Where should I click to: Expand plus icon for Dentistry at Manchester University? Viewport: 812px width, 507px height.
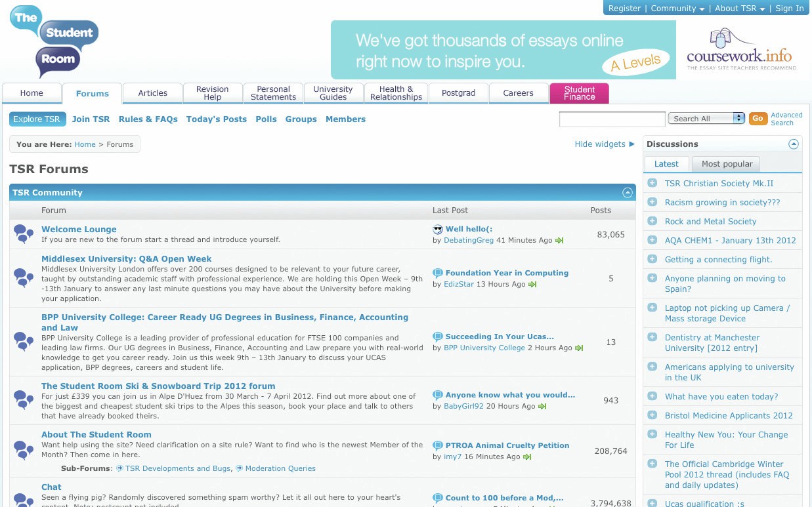(x=652, y=337)
